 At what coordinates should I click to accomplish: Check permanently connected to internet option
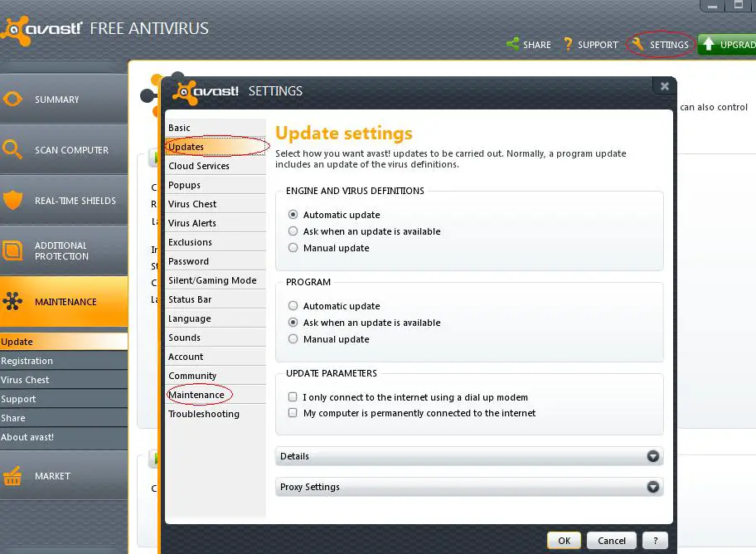coord(293,413)
